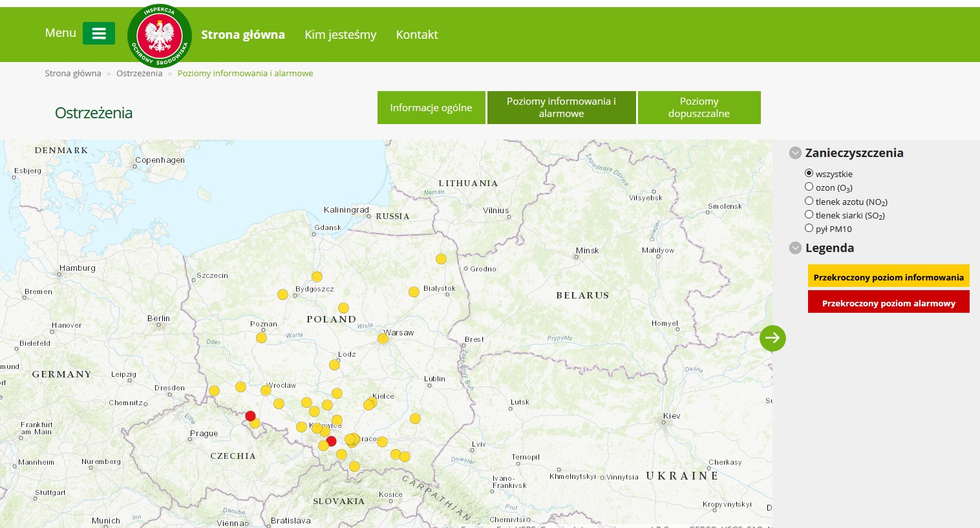Click the red alarm marker near Czech border
980x528 pixels.
[x=250, y=416]
